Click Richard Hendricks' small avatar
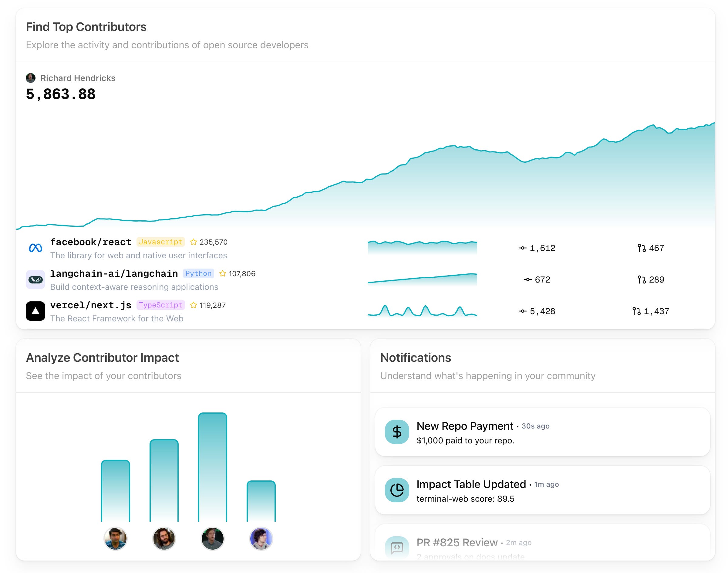The image size is (728, 573). [31, 78]
